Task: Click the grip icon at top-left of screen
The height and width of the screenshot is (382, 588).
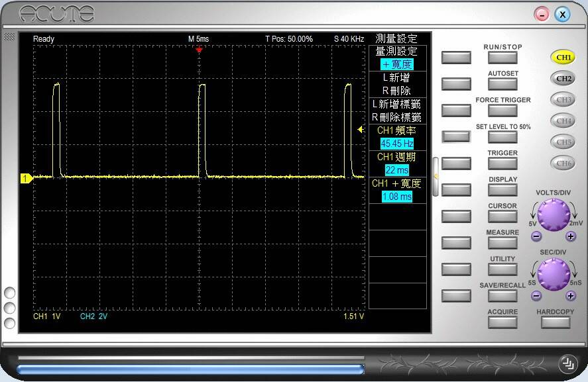Action: [9, 36]
